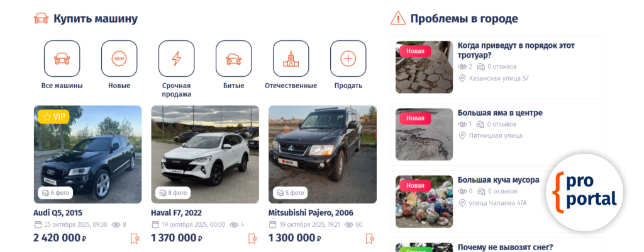The image size is (644, 252).
Task: Open the Mitsubishi Pajero photo
Action: point(323,154)
